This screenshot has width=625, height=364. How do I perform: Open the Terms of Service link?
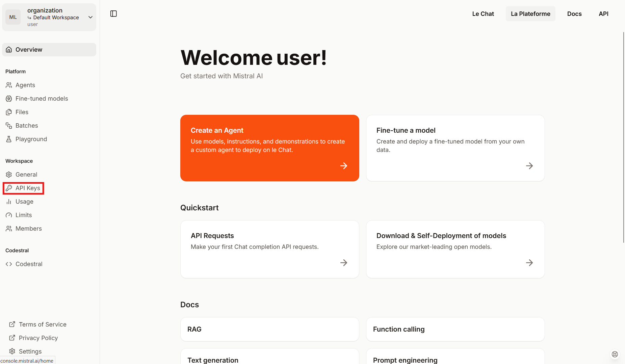point(43,324)
